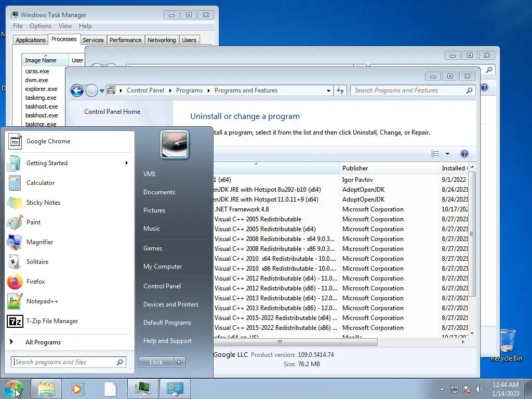Sort by Image Name column in Task Manager

pyautogui.click(x=45, y=60)
